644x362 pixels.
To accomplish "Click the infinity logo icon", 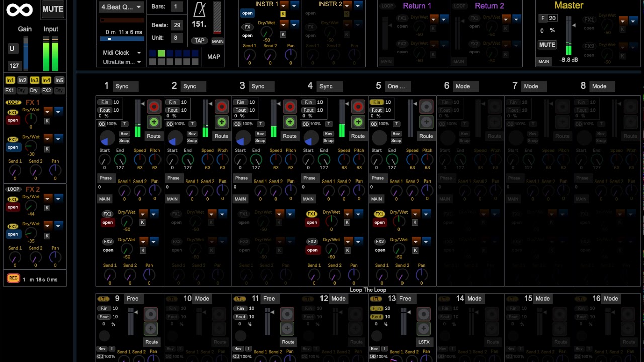I will click(19, 9).
